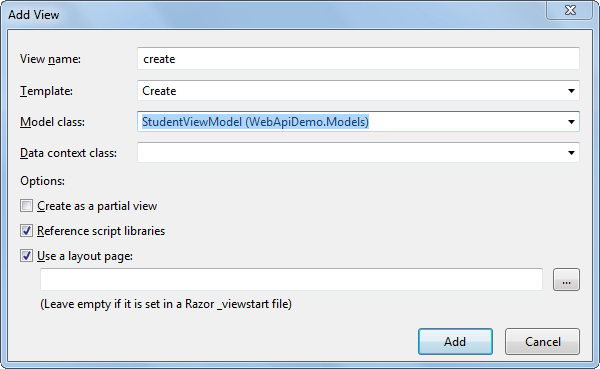Viewport: 600px width, 369px height.
Task: Click the Reference script libraries label
Action: 101,231
